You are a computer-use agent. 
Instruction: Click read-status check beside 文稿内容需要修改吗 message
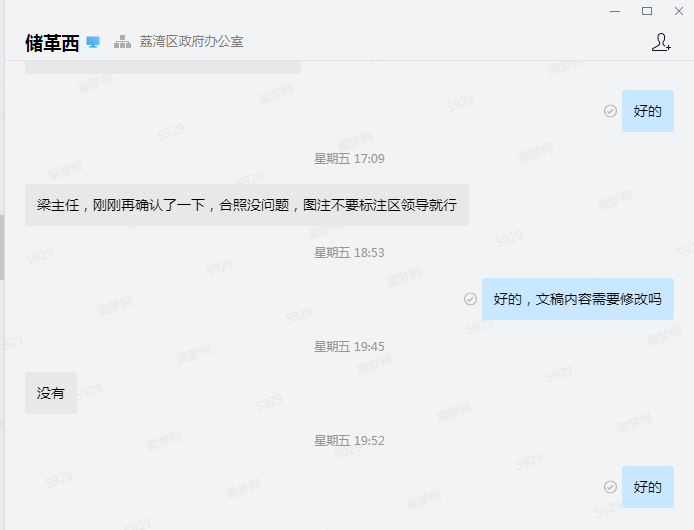(470, 299)
